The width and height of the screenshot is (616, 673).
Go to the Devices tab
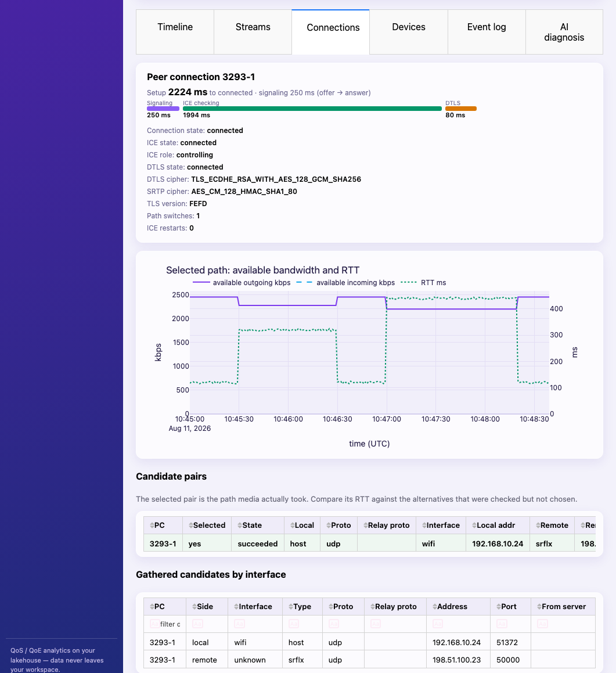coord(409,32)
